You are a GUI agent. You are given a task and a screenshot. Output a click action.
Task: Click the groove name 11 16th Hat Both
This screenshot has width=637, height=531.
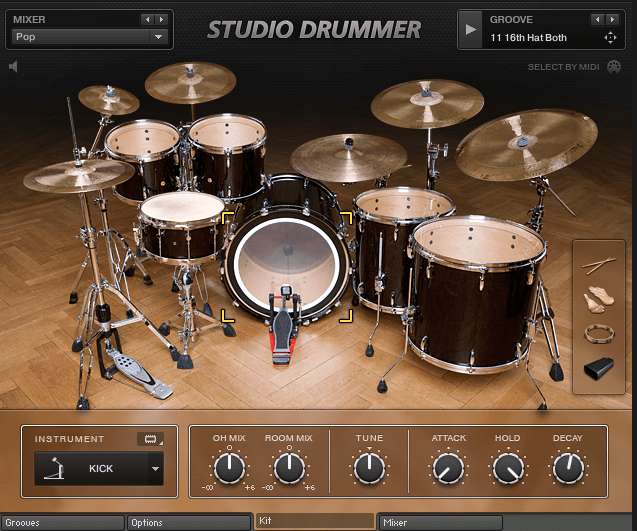coord(528,38)
